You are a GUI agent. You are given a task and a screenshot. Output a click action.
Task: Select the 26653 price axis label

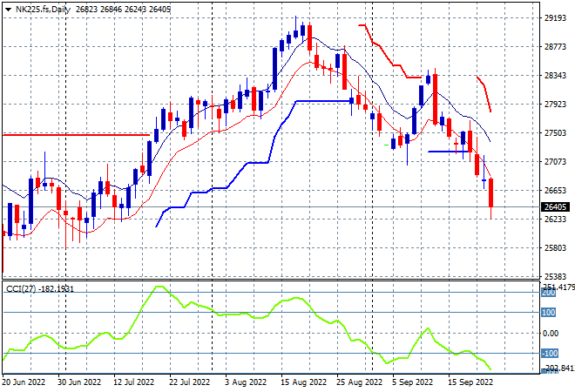tap(555, 190)
